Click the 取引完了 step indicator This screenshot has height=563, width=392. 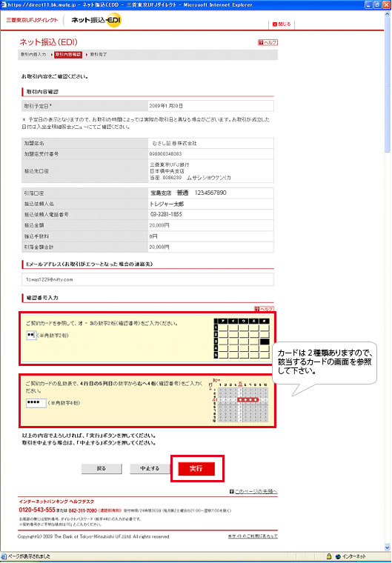99,55
